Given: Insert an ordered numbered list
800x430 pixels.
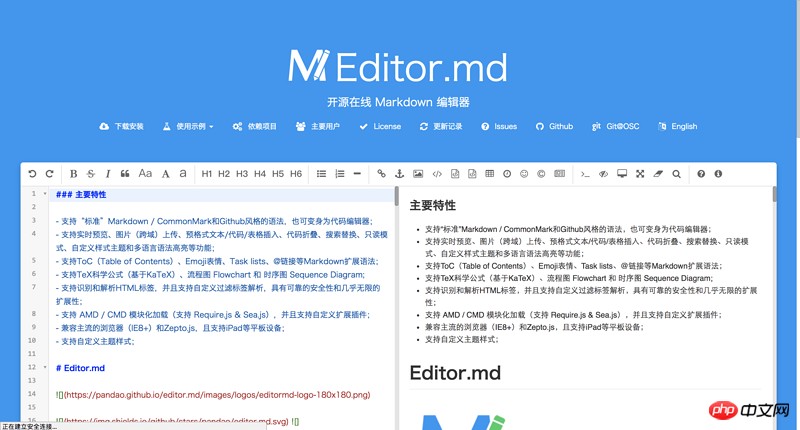Looking at the screenshot, I should pyautogui.click(x=340, y=173).
